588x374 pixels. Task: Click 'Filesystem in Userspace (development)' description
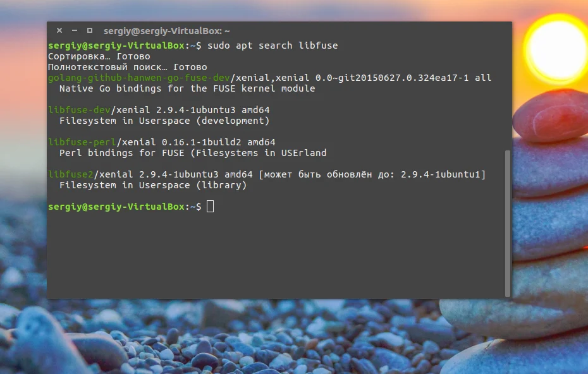(x=164, y=121)
